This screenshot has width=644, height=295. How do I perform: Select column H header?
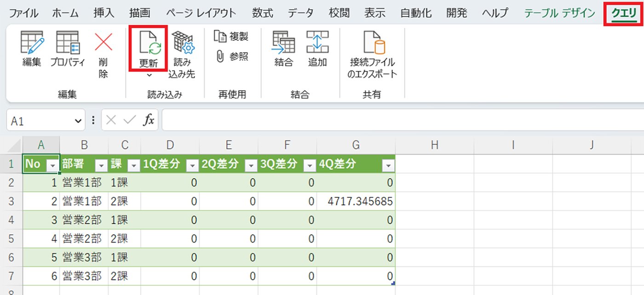[434, 145]
